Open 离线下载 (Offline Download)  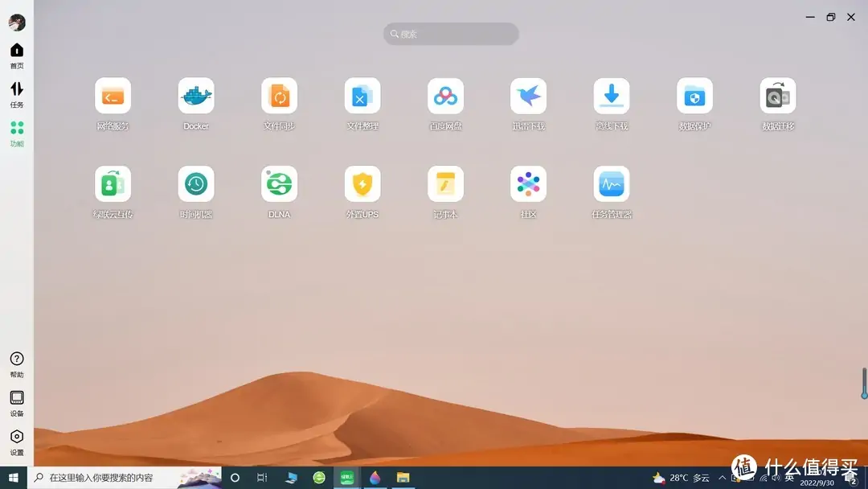coord(612,97)
